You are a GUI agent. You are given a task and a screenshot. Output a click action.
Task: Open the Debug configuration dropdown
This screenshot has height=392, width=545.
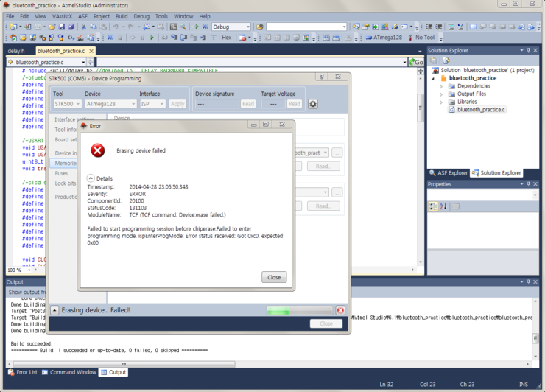[247, 27]
